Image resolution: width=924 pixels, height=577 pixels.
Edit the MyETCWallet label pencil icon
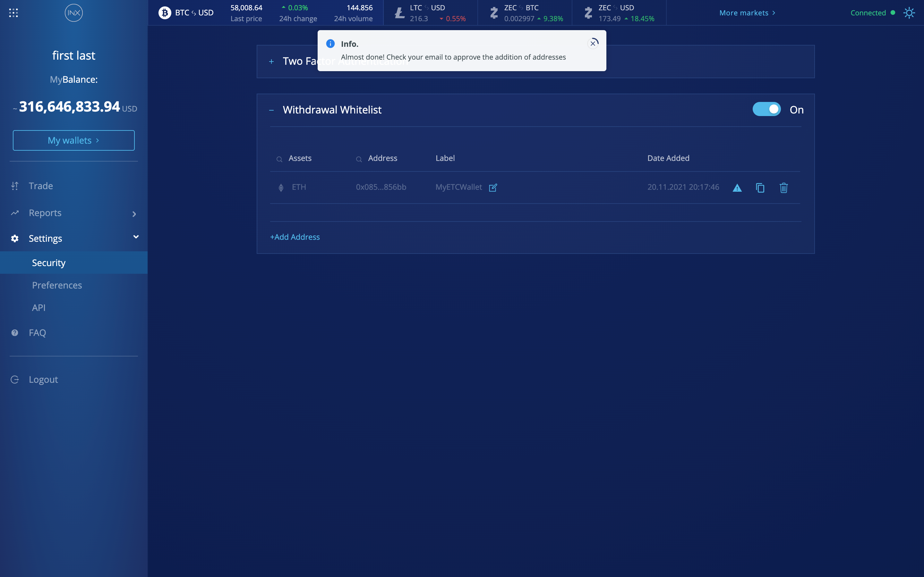(x=493, y=188)
